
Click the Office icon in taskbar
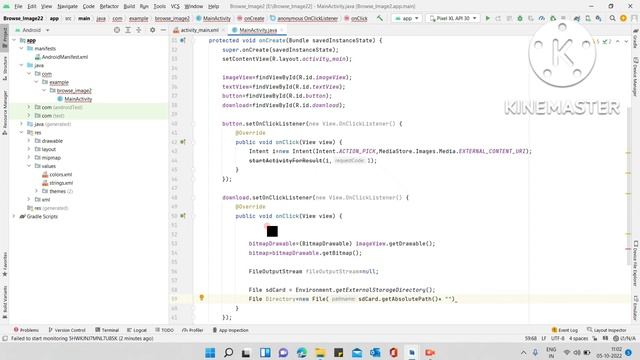click(393, 353)
